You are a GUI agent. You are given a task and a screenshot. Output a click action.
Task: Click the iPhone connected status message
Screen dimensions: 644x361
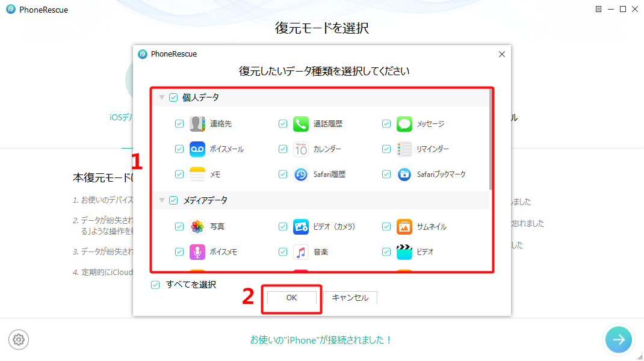point(321,340)
